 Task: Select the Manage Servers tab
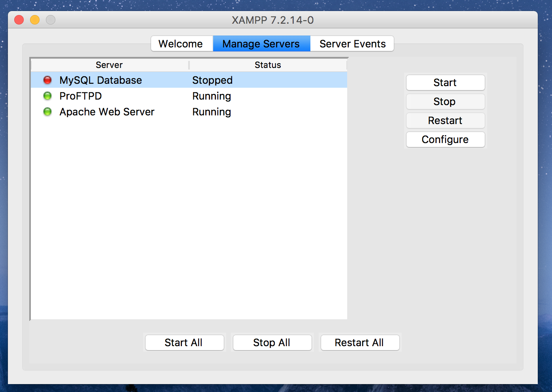tap(261, 44)
